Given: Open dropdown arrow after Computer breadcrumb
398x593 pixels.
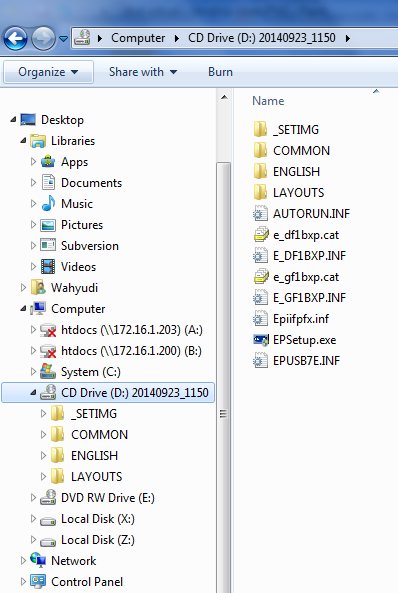Looking at the screenshot, I should 177,38.
